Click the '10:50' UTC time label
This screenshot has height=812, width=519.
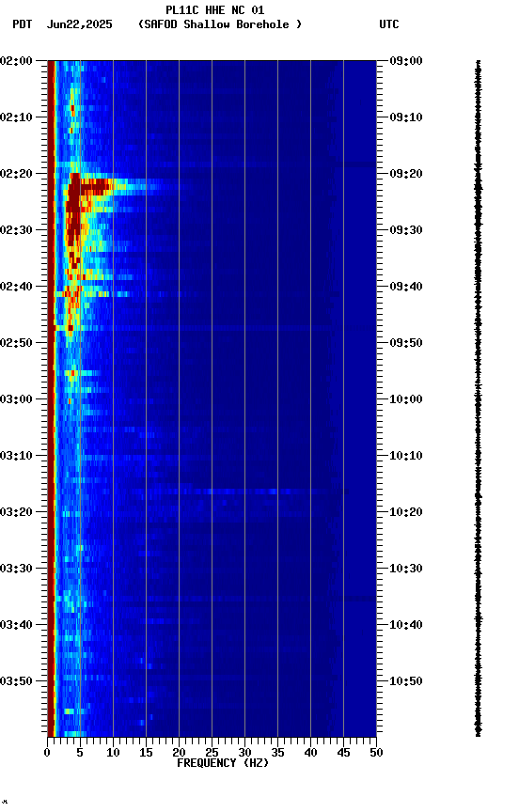[406, 681]
